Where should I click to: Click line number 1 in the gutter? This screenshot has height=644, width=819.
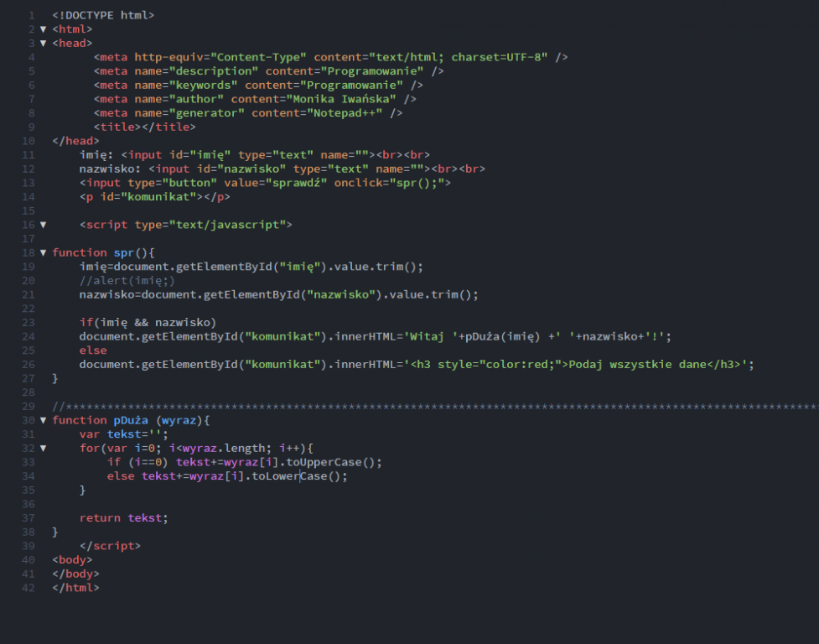[32, 15]
